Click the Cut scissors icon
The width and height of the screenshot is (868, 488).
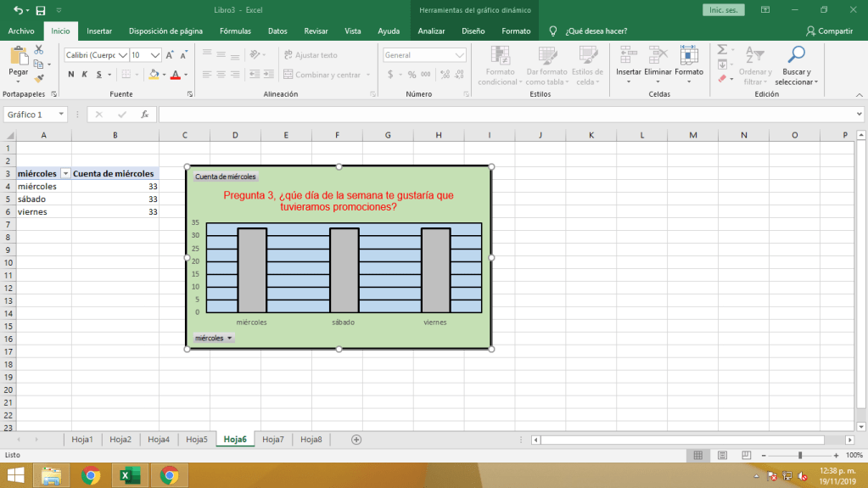[x=39, y=52]
